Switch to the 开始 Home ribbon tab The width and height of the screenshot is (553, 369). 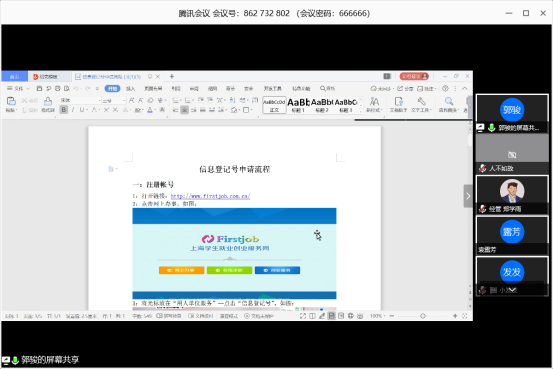point(113,88)
